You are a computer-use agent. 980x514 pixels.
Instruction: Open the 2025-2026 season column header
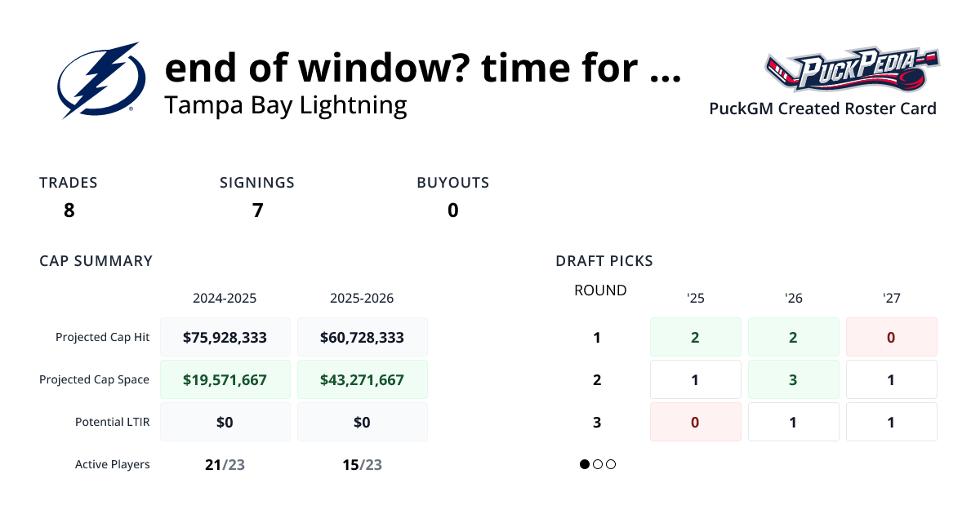(362, 298)
